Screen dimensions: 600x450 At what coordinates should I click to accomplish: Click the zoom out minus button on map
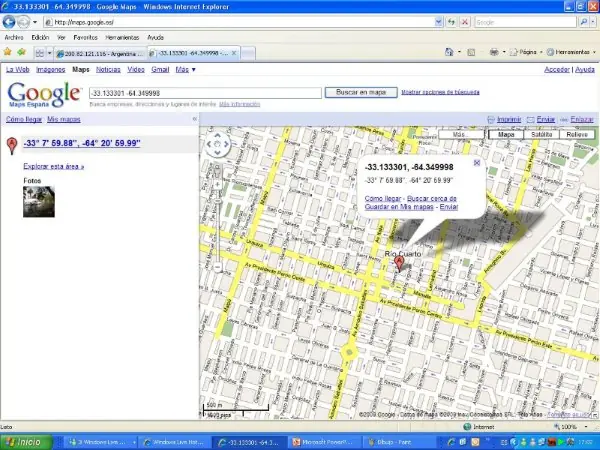(x=217, y=268)
